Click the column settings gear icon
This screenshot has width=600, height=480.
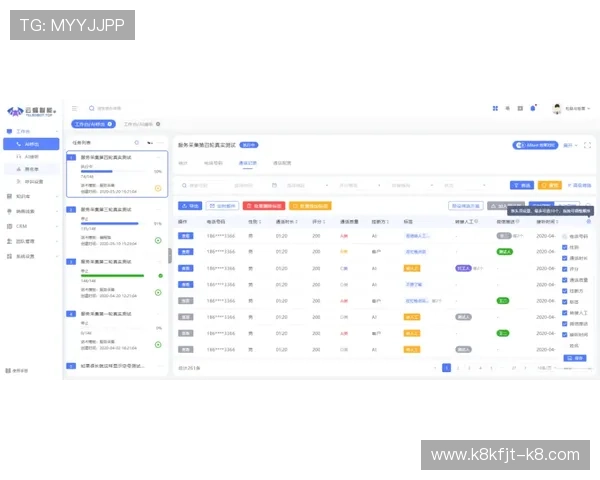click(587, 221)
